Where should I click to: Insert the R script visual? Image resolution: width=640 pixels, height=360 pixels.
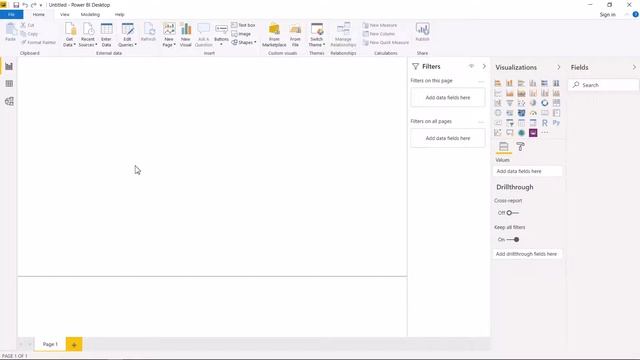(x=544, y=123)
